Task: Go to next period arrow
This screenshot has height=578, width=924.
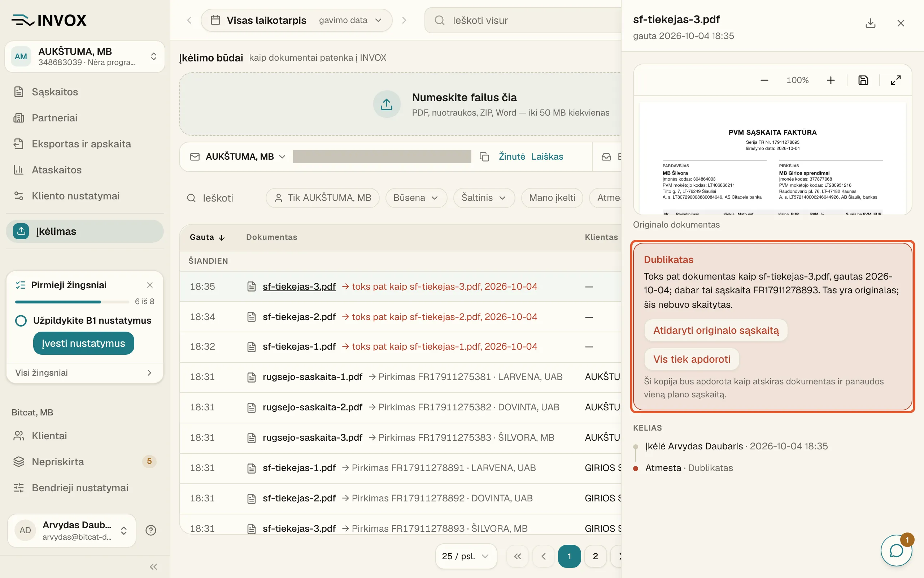Action: (404, 20)
